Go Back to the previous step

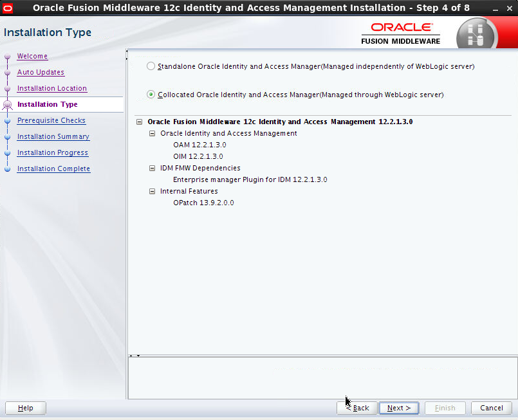coord(356,408)
